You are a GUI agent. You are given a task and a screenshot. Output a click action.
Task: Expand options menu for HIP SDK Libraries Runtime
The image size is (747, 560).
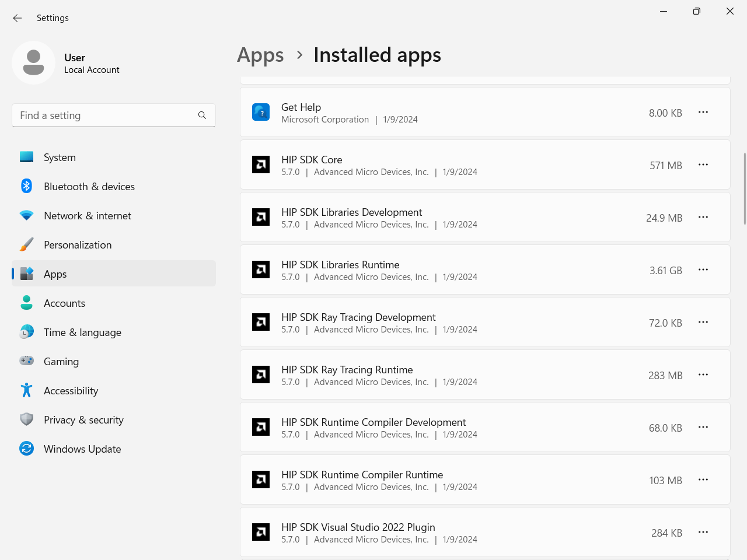click(x=703, y=269)
